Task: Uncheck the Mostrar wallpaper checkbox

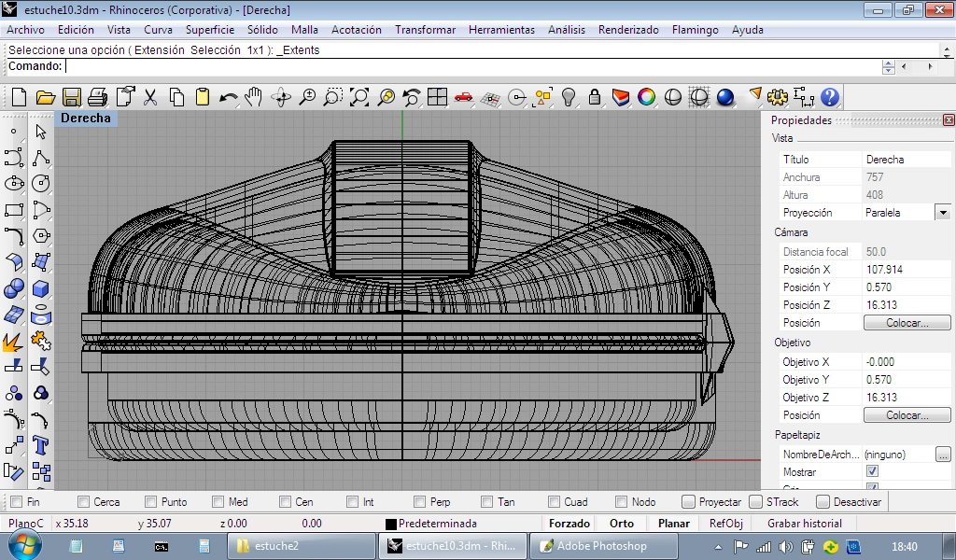Action: pos(872,472)
